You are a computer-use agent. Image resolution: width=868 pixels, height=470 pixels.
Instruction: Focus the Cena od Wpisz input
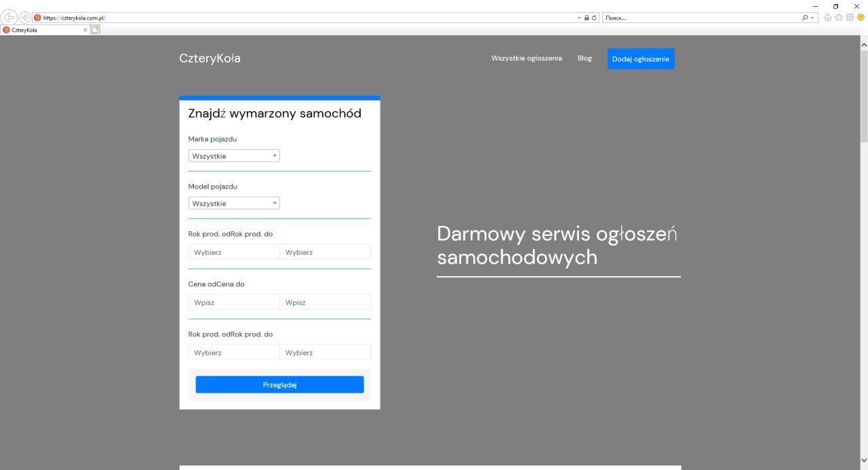tap(234, 302)
